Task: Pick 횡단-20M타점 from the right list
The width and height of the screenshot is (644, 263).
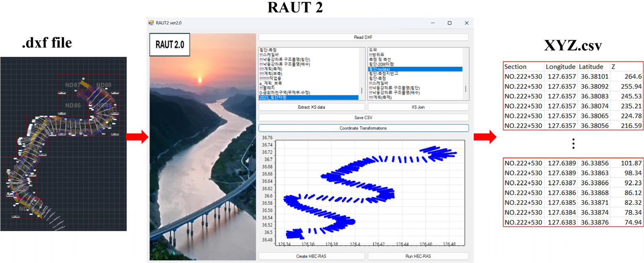Action: [x=381, y=64]
